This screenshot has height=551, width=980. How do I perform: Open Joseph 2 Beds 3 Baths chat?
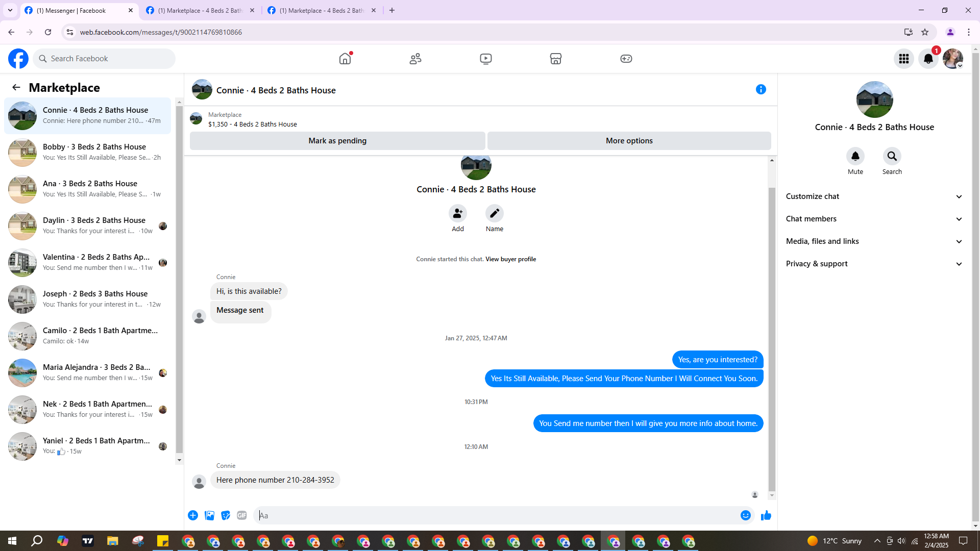click(x=88, y=299)
